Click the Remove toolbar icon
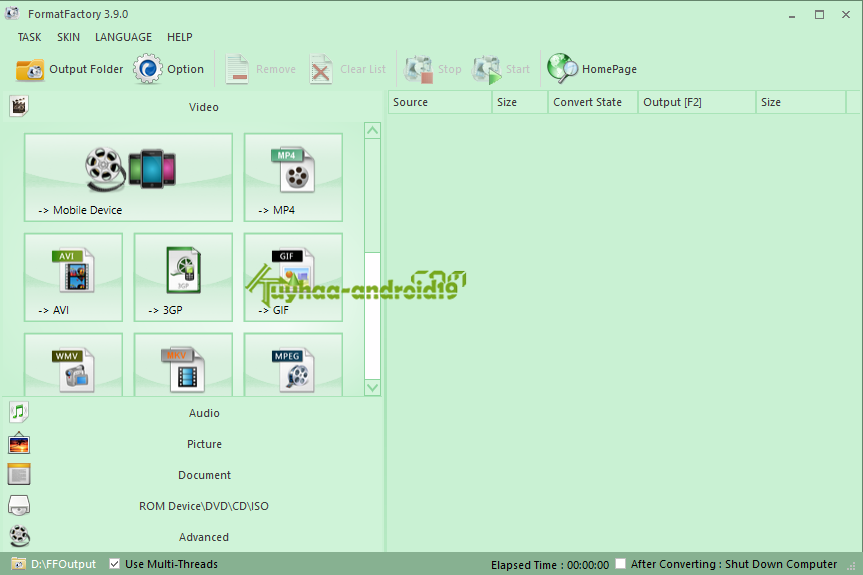Viewport: 863px width, 575px height. (237, 69)
